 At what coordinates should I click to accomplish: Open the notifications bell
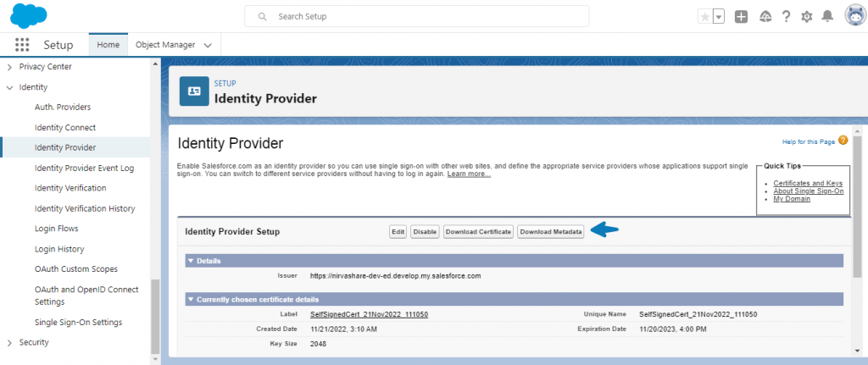pyautogui.click(x=828, y=16)
